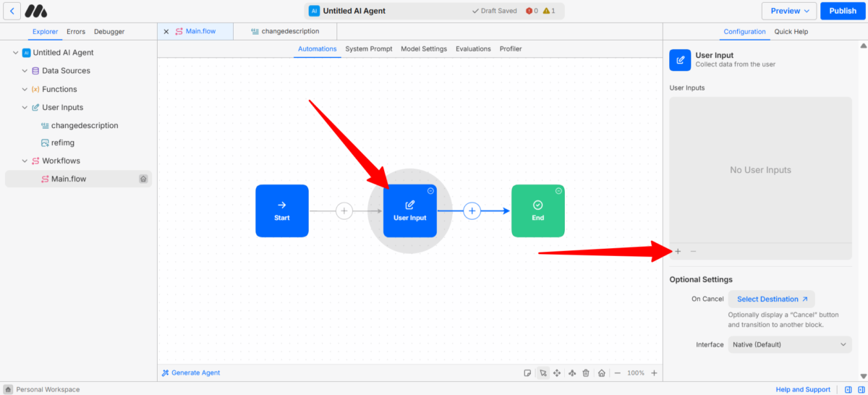The image size is (868, 395).
Task: Click the auto-arrange layout icon
Action: click(x=572, y=373)
